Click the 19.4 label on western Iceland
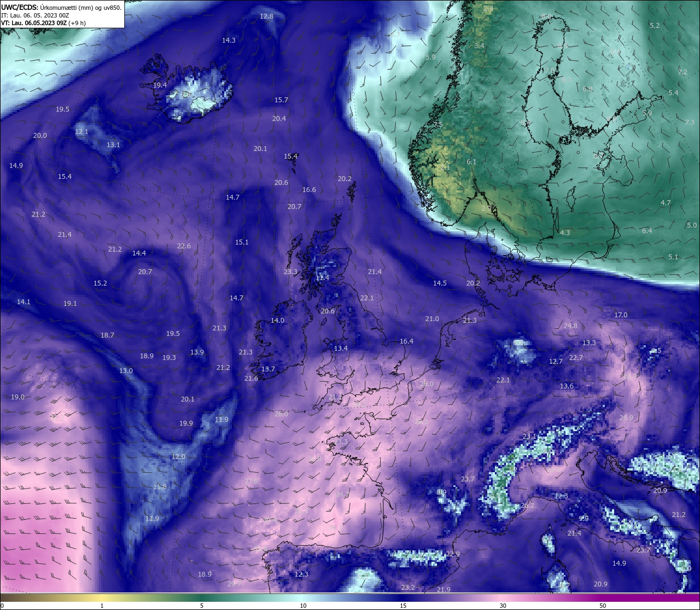This screenshot has width=700, height=610. pyautogui.click(x=160, y=85)
